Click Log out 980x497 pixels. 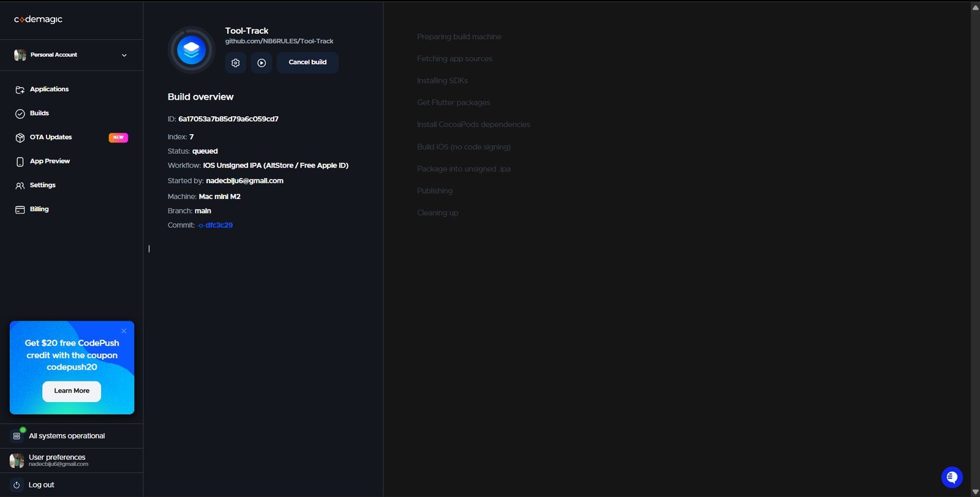[41, 485]
